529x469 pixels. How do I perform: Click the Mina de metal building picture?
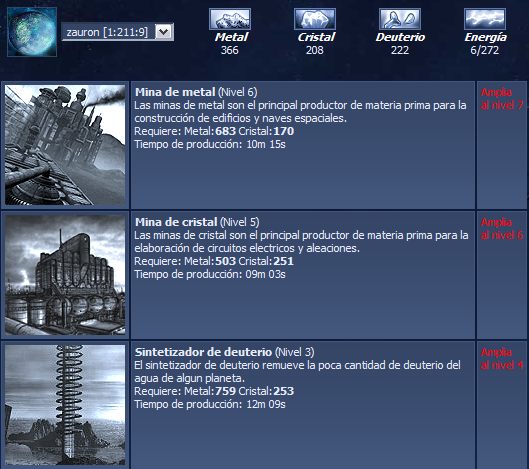tap(65, 145)
